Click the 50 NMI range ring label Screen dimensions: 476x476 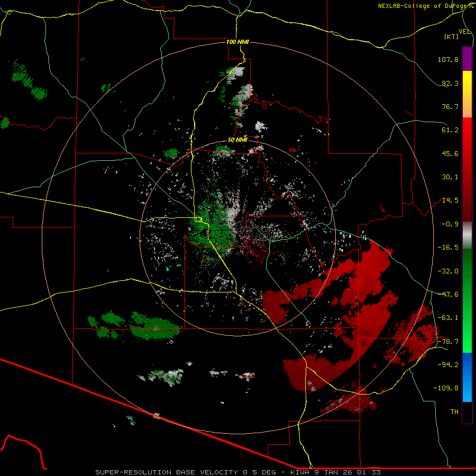point(237,140)
